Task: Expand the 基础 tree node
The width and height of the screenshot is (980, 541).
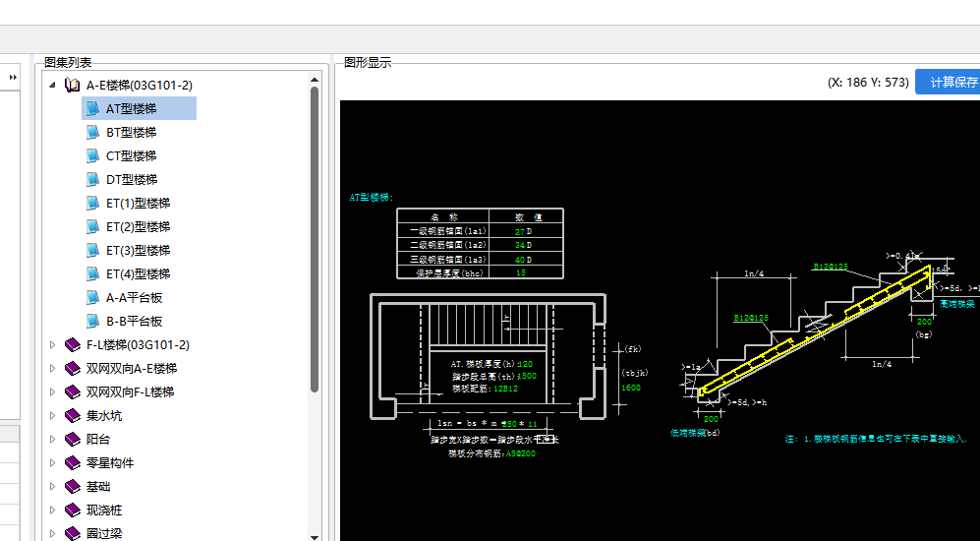Action: 52,487
